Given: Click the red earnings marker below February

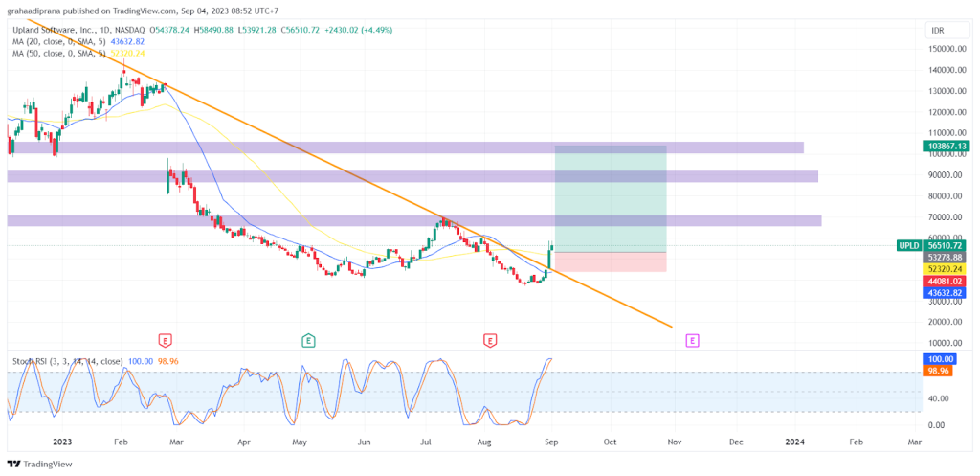Looking at the screenshot, I should point(165,341).
